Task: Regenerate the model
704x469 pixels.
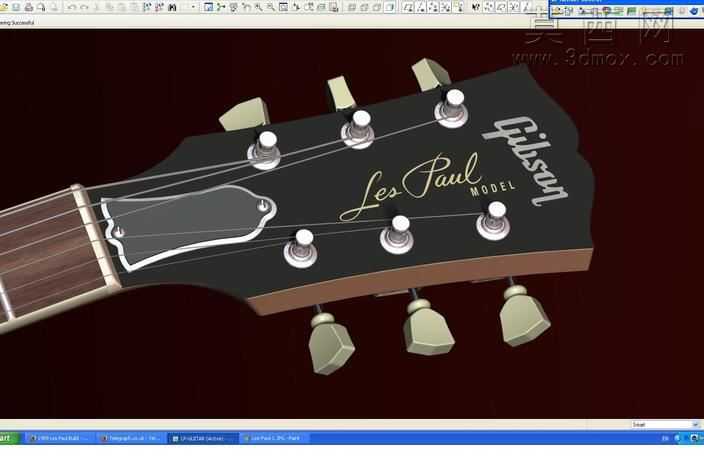Action: tap(147, 7)
